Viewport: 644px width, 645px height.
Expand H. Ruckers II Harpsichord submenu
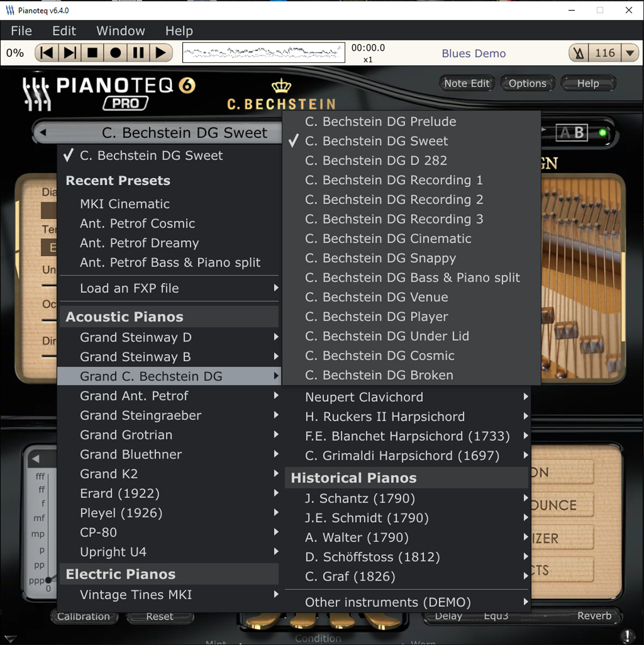click(x=407, y=417)
